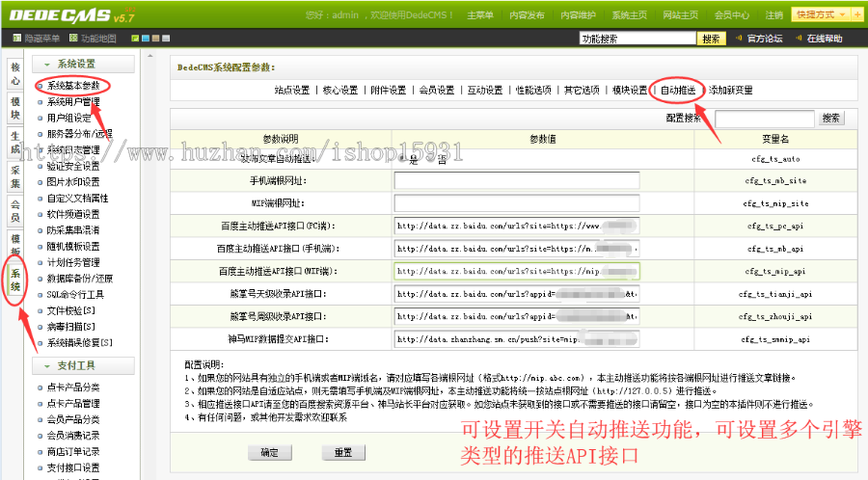Open the 官方论坛 link
Screen dimensions: 868x480
point(765,39)
